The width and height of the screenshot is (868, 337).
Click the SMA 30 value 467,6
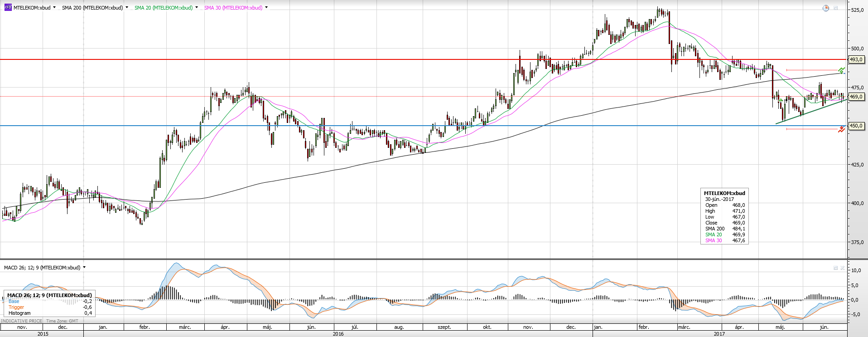click(x=738, y=240)
